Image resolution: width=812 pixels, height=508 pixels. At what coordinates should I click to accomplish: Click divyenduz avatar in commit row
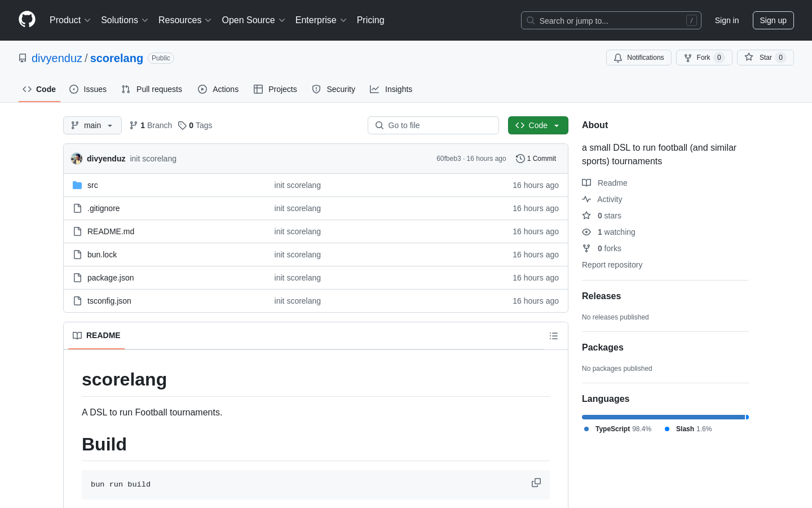[x=77, y=159]
